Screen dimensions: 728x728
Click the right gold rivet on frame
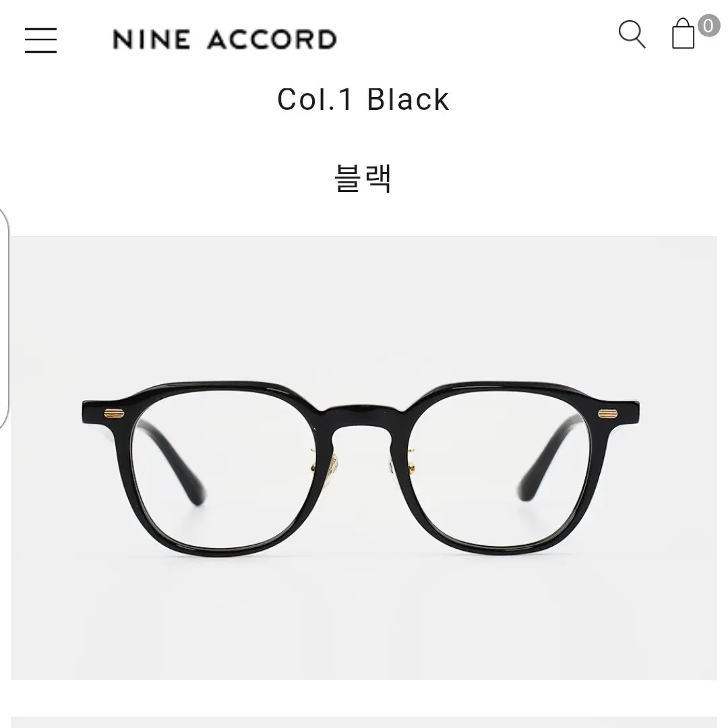click(x=608, y=413)
